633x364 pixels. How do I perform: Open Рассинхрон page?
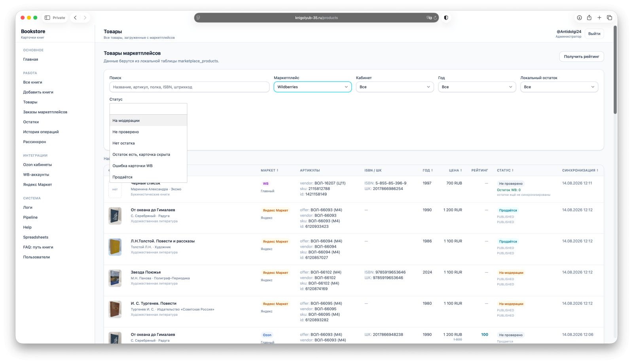34,142
